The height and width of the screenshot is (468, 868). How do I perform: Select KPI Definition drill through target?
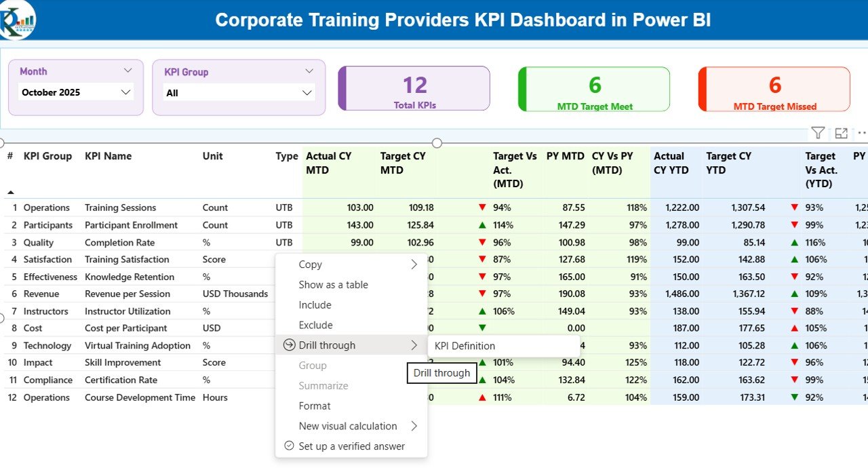coord(465,346)
